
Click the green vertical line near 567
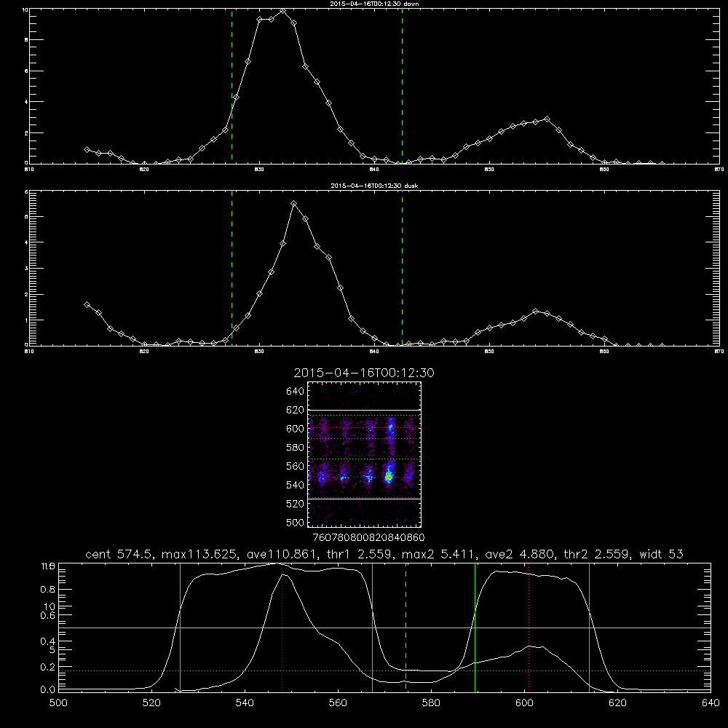[x=372, y=627]
